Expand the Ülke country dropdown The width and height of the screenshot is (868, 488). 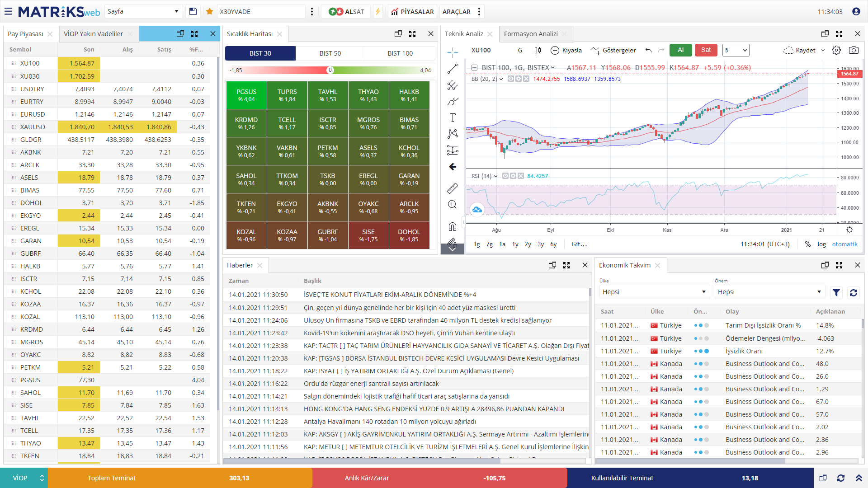[654, 292]
